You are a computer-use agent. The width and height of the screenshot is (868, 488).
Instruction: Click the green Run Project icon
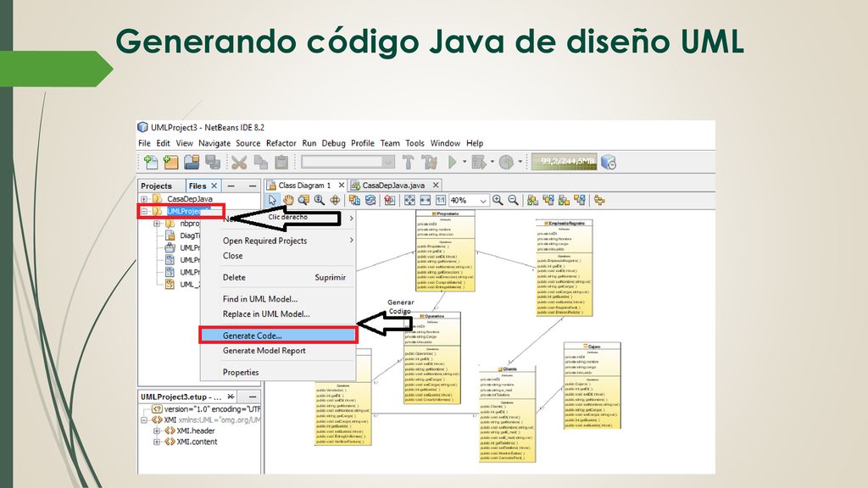(x=453, y=162)
